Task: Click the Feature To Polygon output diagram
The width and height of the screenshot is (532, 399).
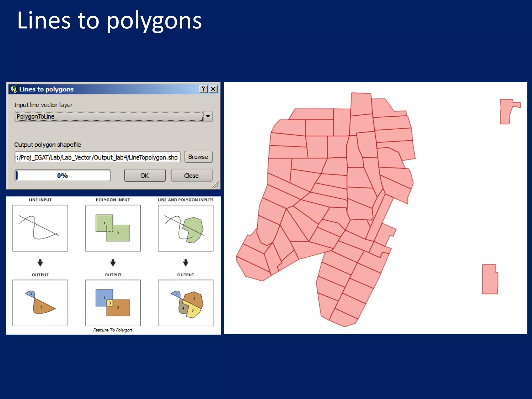Action: point(113,303)
